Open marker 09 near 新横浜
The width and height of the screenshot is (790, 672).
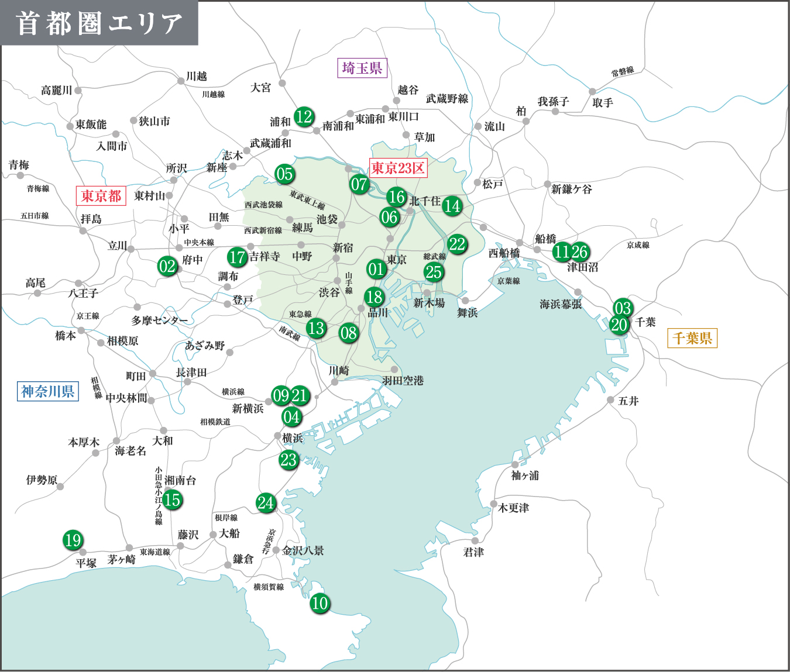point(281,396)
